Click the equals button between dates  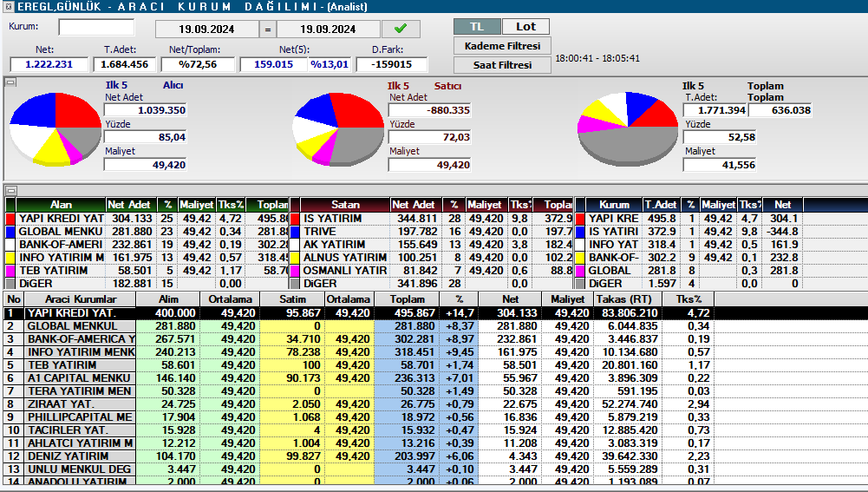pos(268,29)
